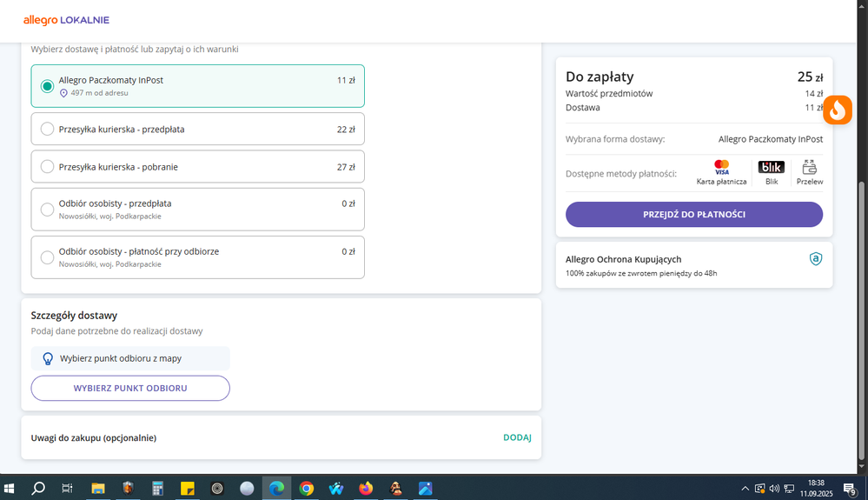
Task: Click the Wartość przedmiotów row
Action: point(693,94)
